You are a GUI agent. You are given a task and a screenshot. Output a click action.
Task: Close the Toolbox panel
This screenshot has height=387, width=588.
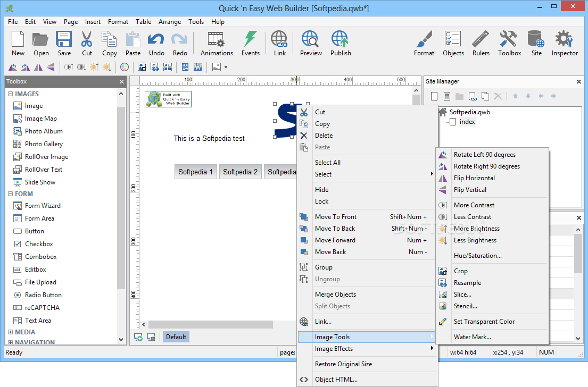(x=122, y=82)
